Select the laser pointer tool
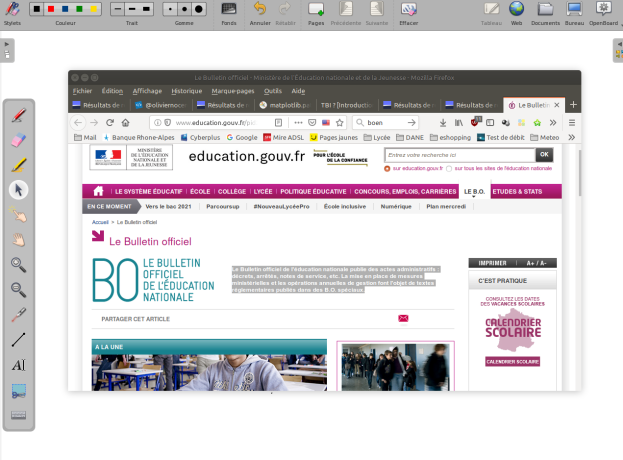The image size is (623, 460). pos(18,315)
